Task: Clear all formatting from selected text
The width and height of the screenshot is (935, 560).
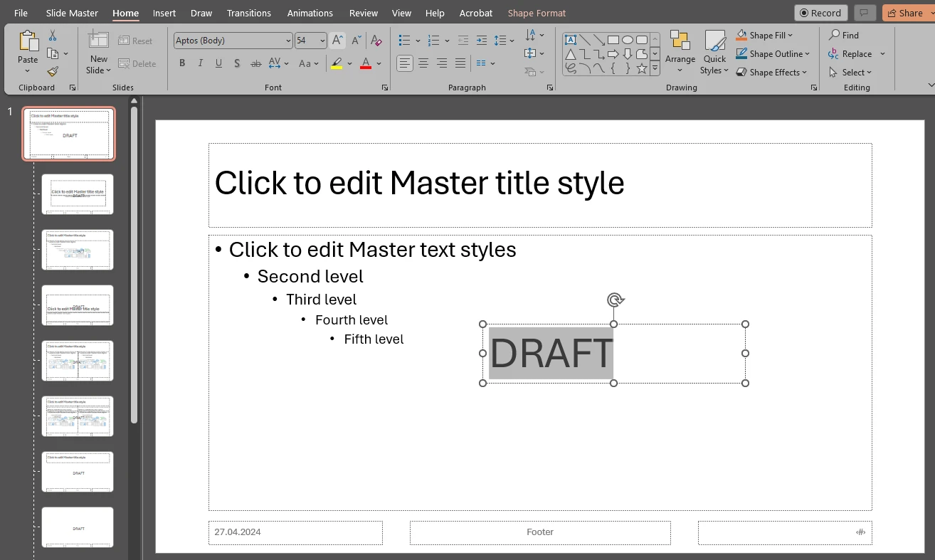Action: coord(376,41)
